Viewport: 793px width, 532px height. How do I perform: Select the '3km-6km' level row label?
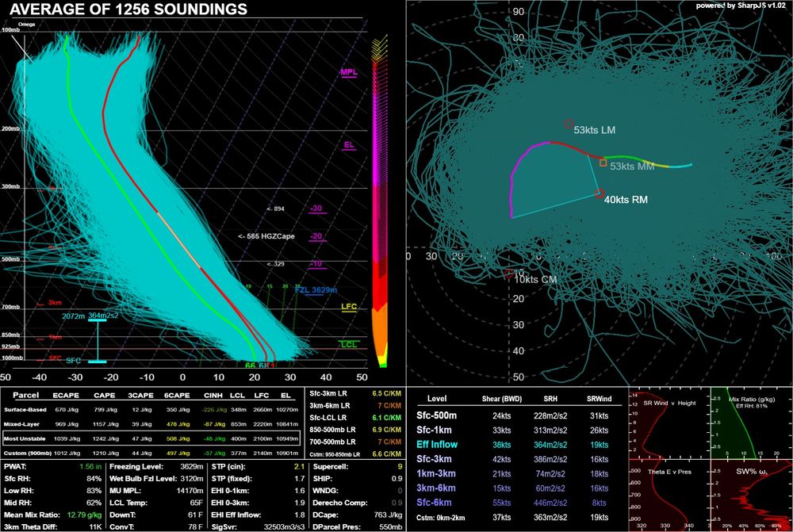pos(436,488)
